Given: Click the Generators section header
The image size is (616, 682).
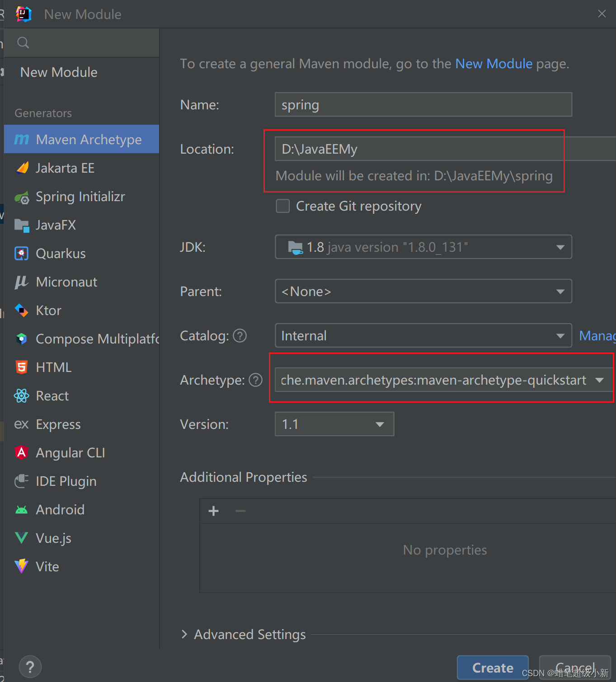Looking at the screenshot, I should pos(43,113).
